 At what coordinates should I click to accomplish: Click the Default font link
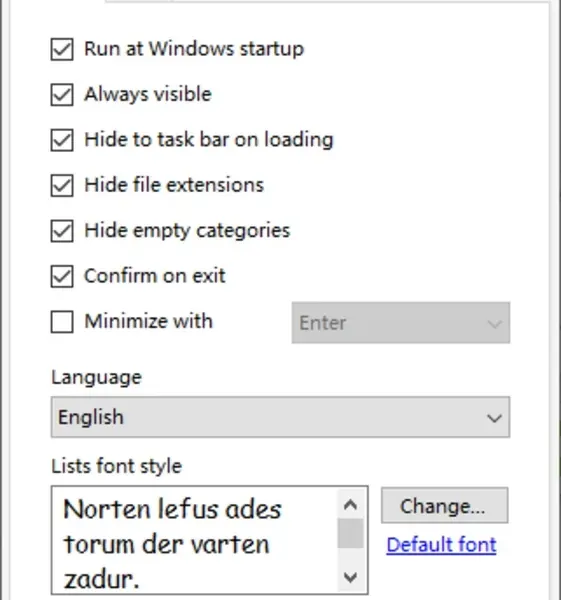(442, 545)
